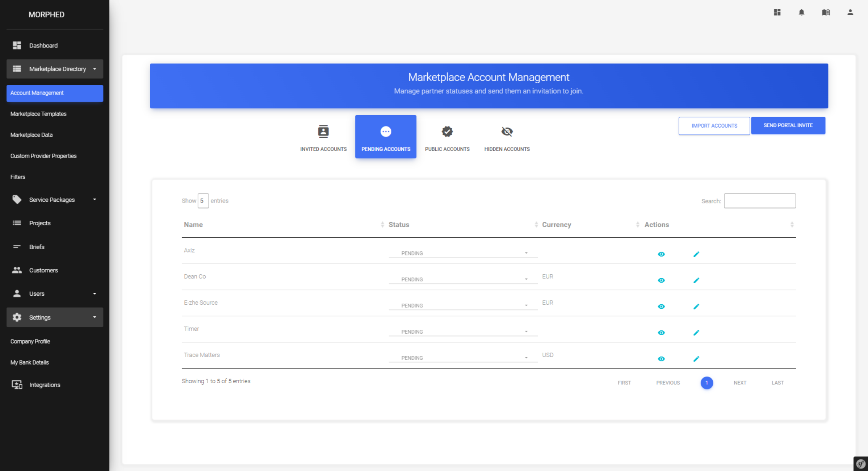View E-zhe Source account via eye icon
Image resolution: width=868 pixels, height=471 pixels.
pyautogui.click(x=661, y=307)
